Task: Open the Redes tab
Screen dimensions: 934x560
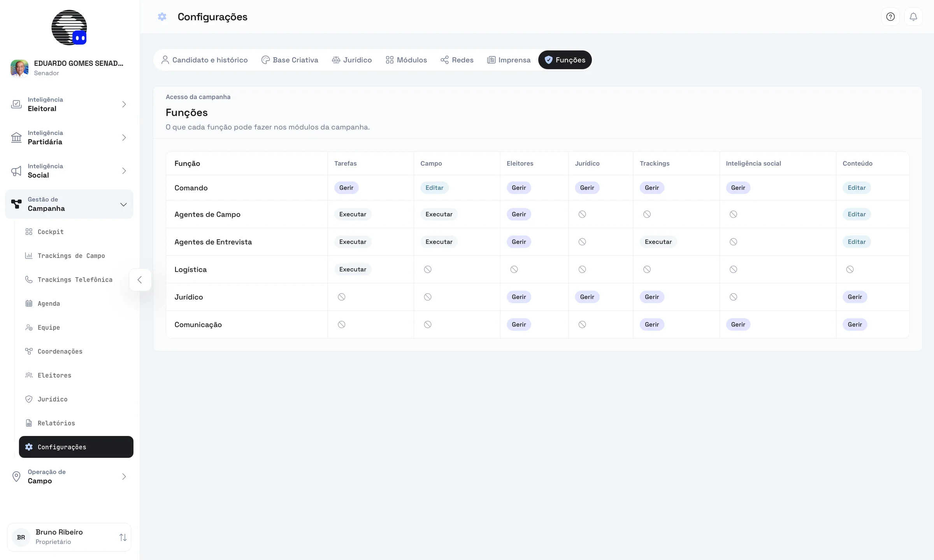Action: 457,60
